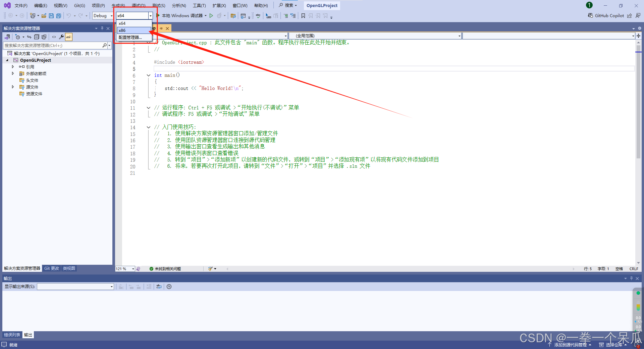Viewport: 644px width, 349px height.
Task: Click the GitHub Copilot button
Action: tap(606, 15)
